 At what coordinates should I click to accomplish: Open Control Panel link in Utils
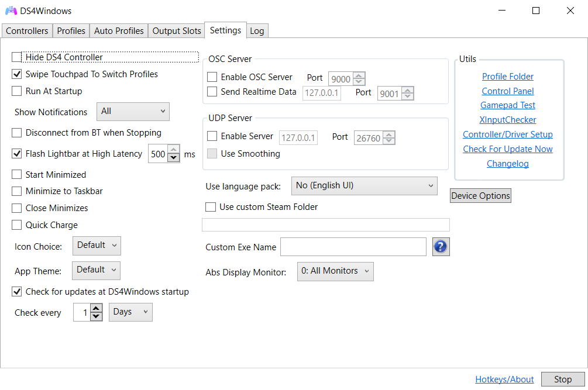coord(507,91)
